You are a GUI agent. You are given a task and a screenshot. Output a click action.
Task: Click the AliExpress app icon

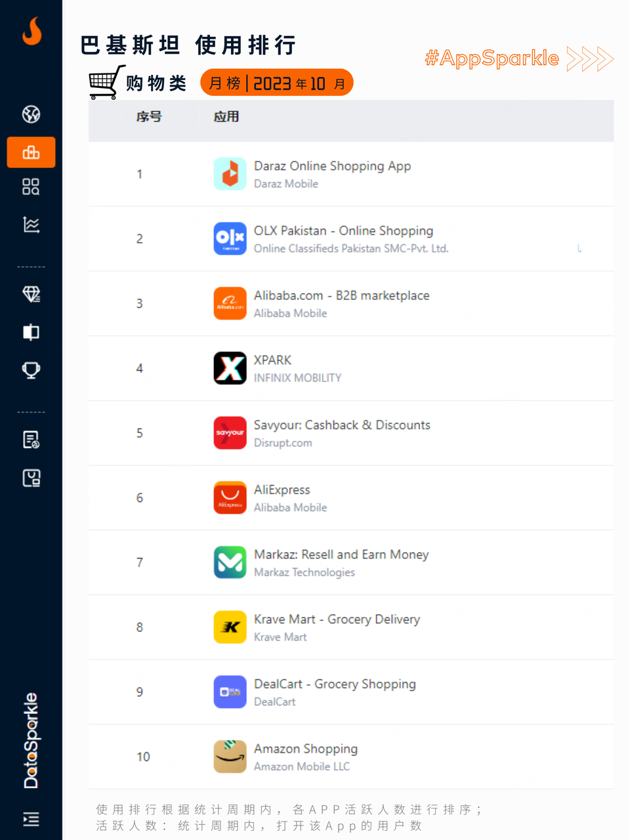click(230, 497)
